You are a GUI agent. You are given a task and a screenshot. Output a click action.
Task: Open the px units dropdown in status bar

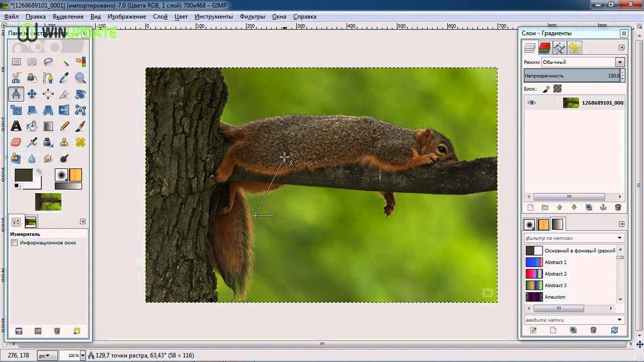(47, 356)
